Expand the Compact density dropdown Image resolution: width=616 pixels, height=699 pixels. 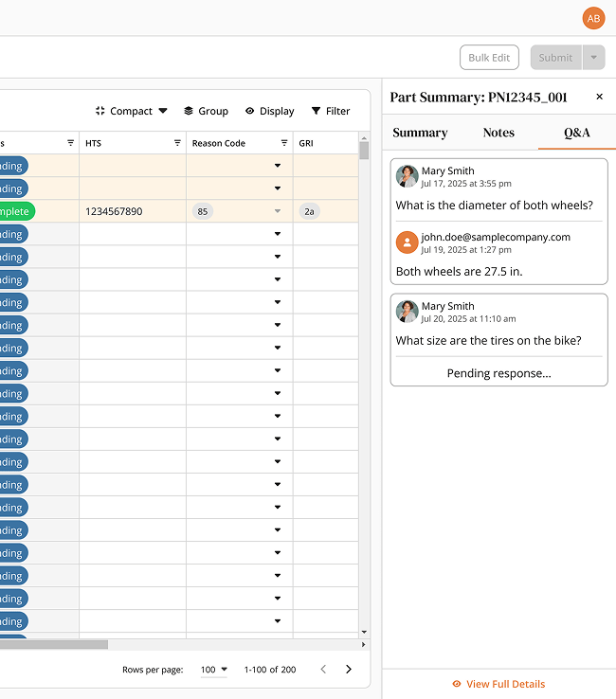tap(131, 111)
